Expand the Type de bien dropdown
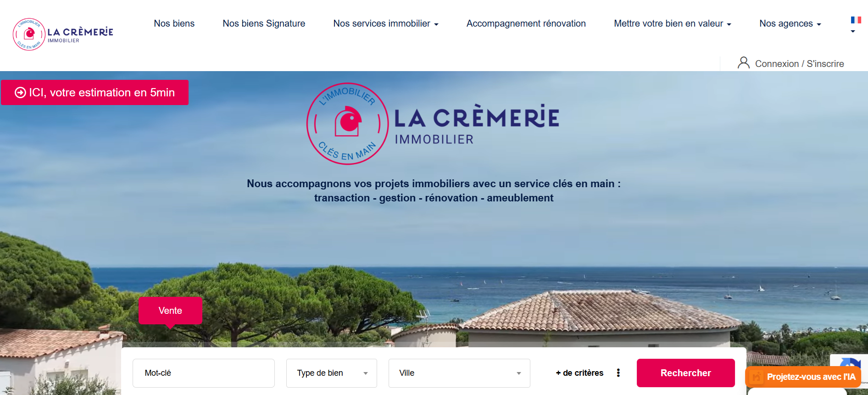The image size is (868, 395). point(332,373)
